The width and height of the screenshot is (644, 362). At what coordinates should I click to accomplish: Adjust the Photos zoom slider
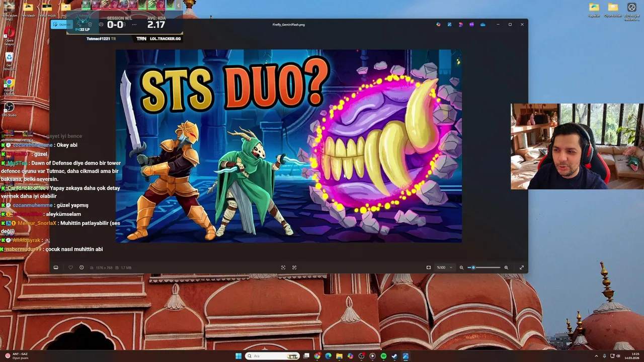484,267
